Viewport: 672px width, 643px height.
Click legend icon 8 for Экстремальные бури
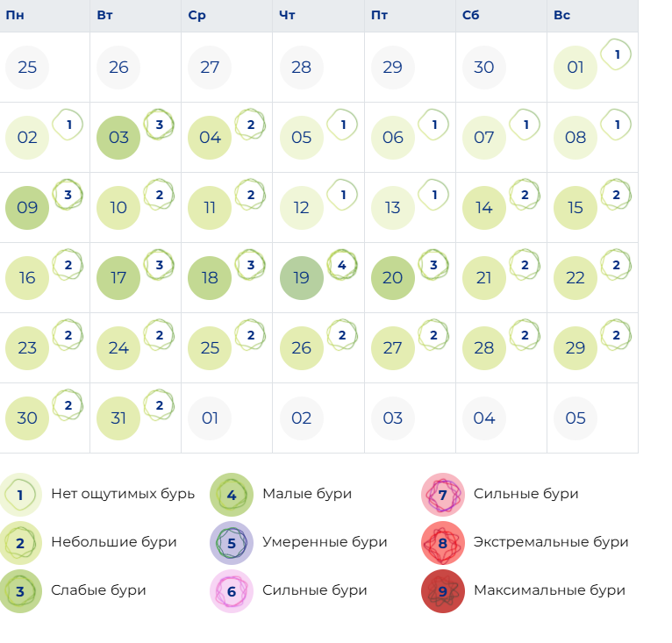click(x=443, y=543)
